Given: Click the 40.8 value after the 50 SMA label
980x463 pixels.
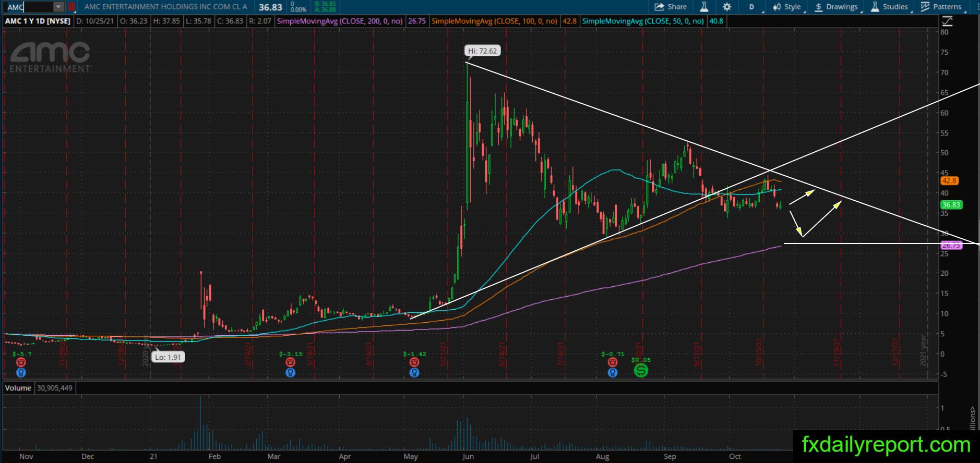Looking at the screenshot, I should 716,21.
